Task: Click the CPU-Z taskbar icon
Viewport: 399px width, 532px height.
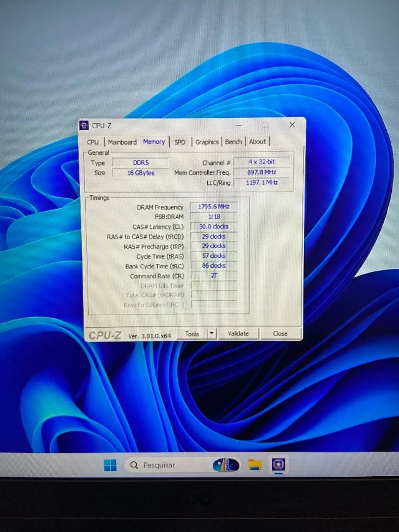Action: (278, 465)
